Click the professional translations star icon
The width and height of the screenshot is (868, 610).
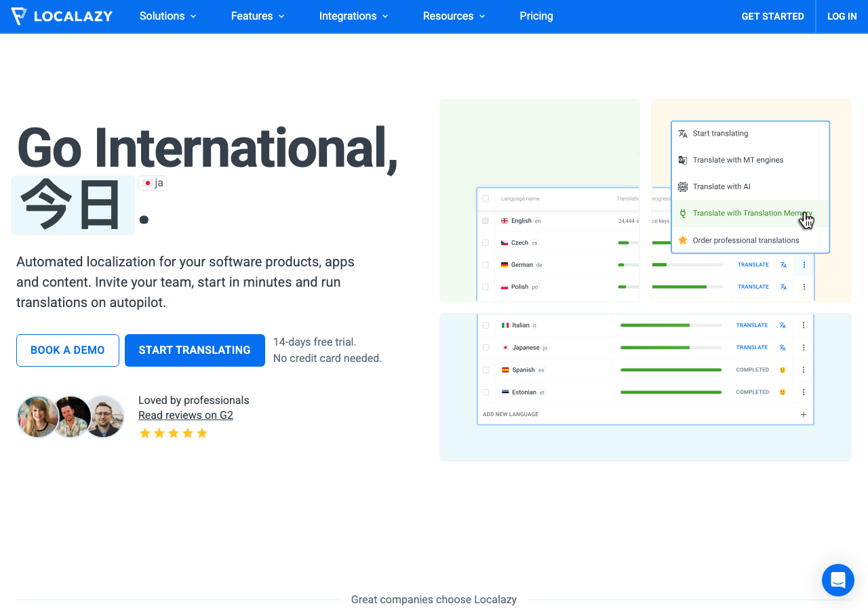(683, 240)
